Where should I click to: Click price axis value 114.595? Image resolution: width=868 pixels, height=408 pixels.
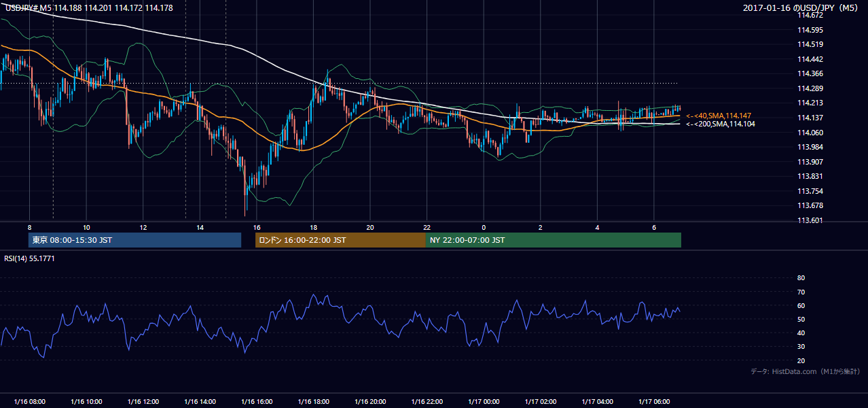click(810, 30)
